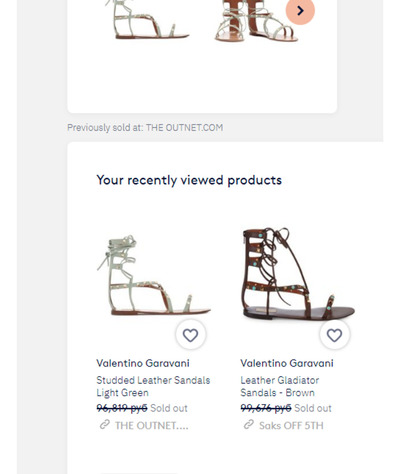Visit THE OUTNET.... retailer link
This screenshot has height=474, width=400.
click(152, 426)
